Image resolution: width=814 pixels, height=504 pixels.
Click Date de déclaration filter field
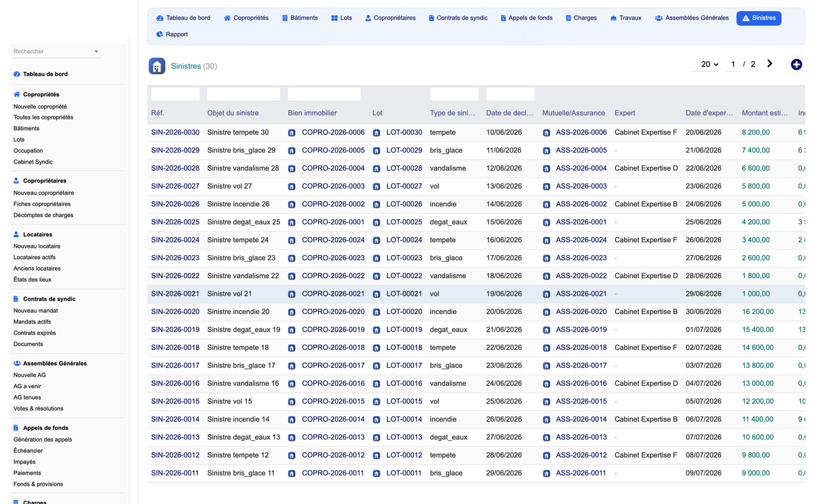click(511, 94)
